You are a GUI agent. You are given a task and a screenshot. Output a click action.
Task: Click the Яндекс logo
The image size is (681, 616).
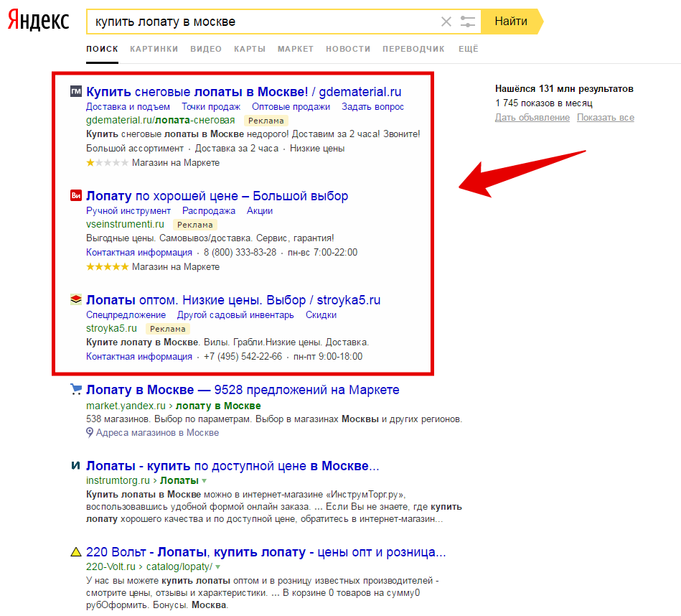coord(39,20)
